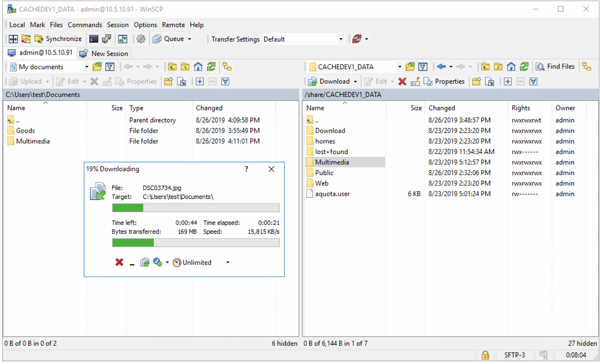Open the console terminal icon
The image size is (600, 364).
(94, 39)
